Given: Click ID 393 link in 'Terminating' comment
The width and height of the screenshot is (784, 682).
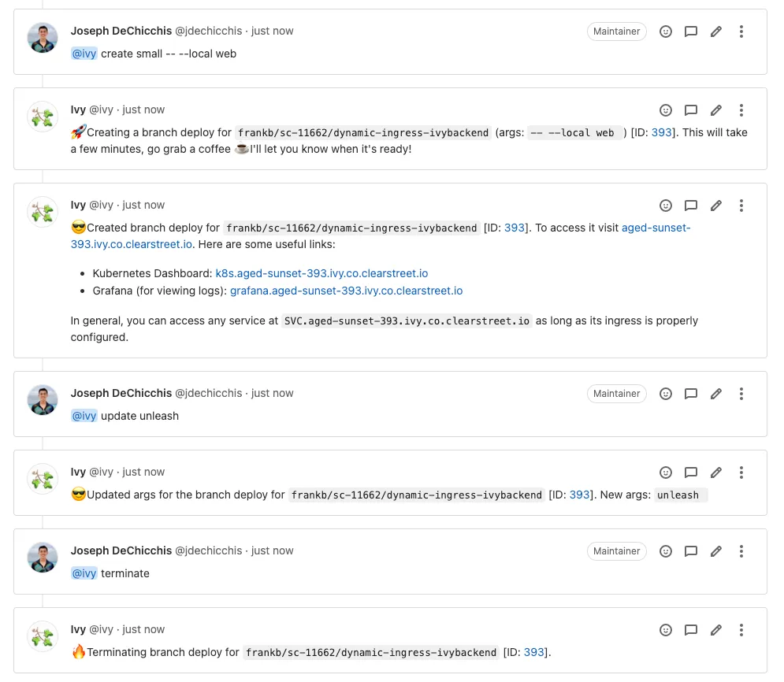Looking at the screenshot, I should [534, 653].
